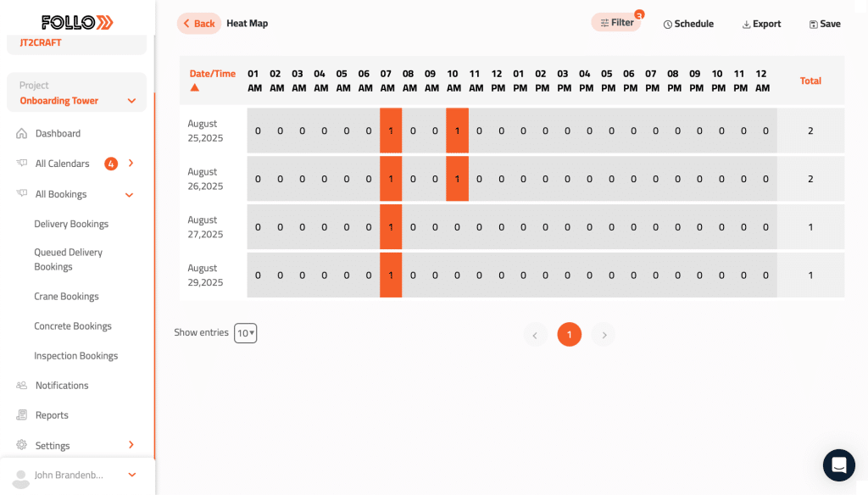Open the Reports section
This screenshot has height=495, width=868.
coord(51,414)
